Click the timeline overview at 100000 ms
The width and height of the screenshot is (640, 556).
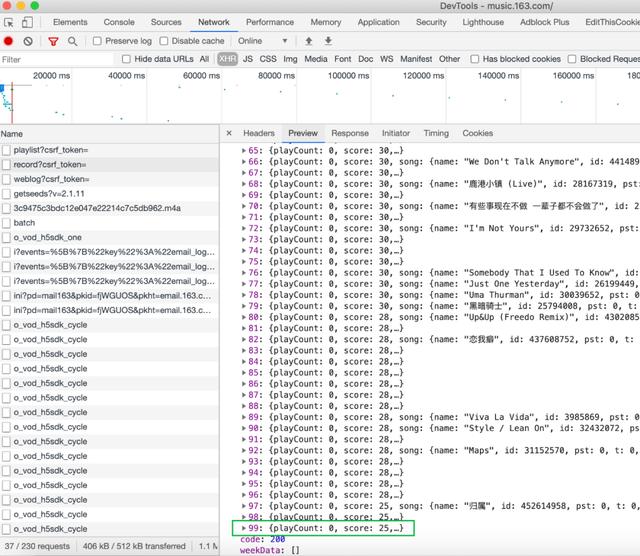pos(348,76)
